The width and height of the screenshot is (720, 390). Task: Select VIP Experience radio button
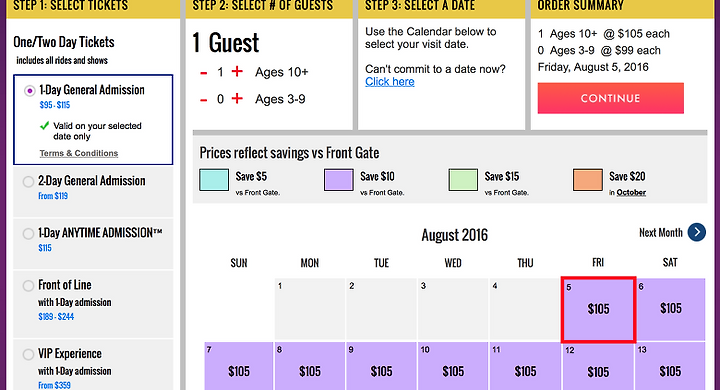pos(28,354)
